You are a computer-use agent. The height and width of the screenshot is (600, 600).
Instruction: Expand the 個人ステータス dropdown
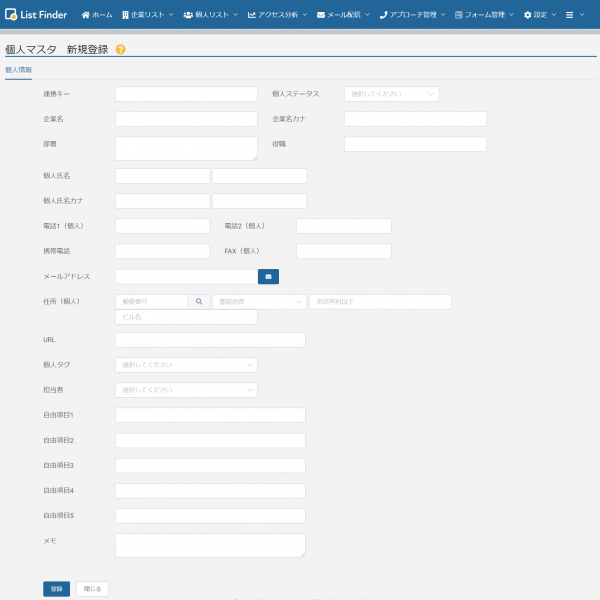391,94
